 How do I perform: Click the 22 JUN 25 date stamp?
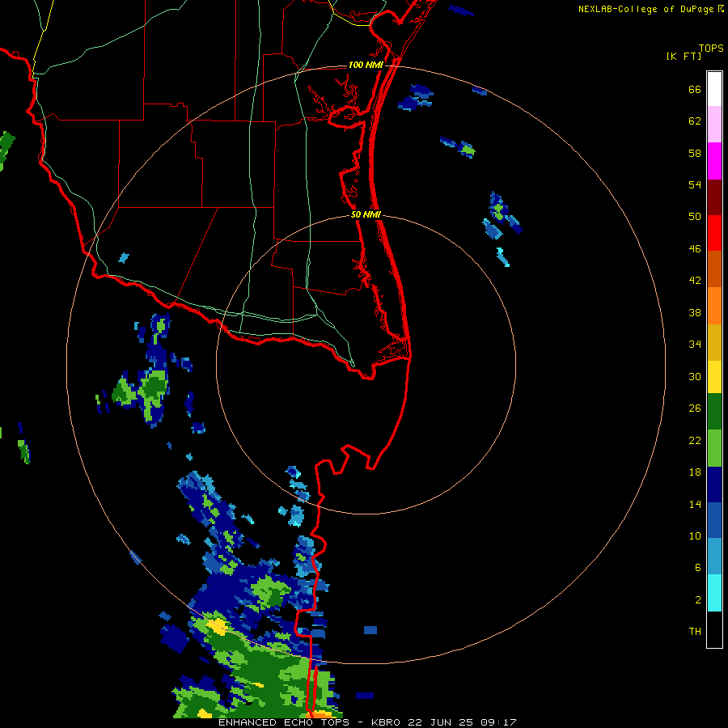coord(440,722)
